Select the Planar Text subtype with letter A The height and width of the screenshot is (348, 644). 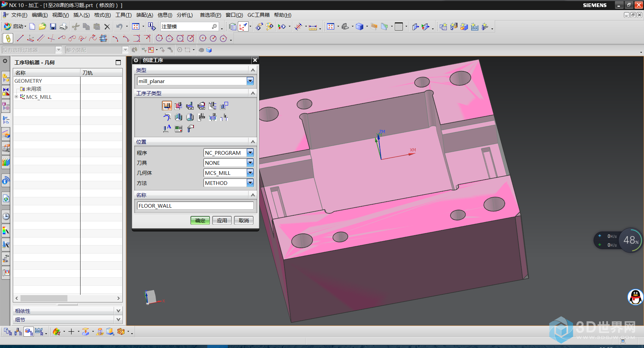click(167, 128)
